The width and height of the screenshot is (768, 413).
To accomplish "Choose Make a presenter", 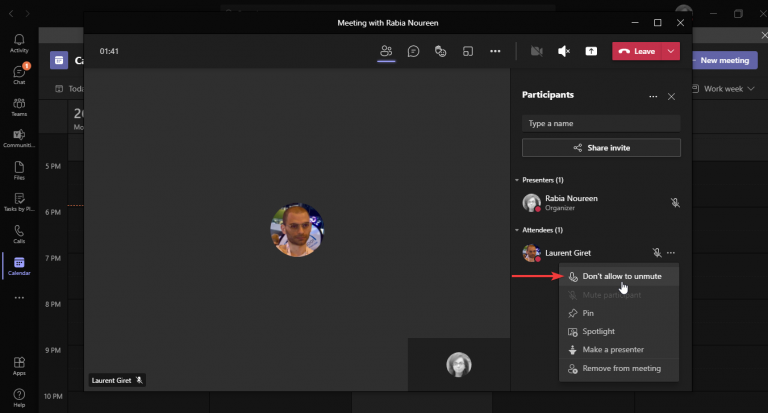I will click(619, 350).
